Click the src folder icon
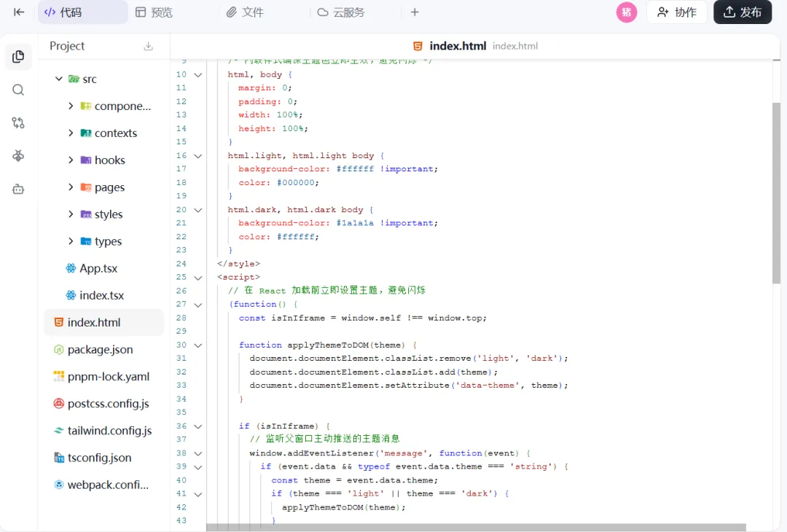This screenshot has width=787, height=532. pos(74,79)
